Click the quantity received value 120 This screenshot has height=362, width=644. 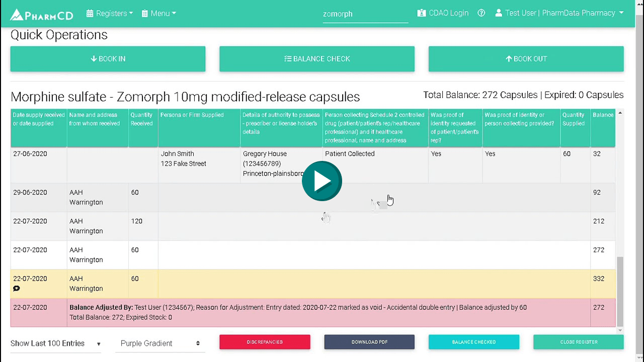click(x=137, y=221)
